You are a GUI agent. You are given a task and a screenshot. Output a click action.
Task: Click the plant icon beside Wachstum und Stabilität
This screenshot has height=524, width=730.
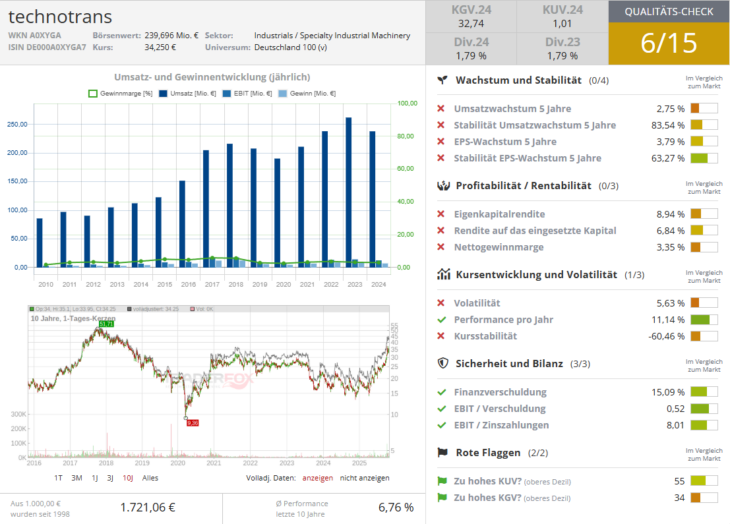(x=442, y=80)
